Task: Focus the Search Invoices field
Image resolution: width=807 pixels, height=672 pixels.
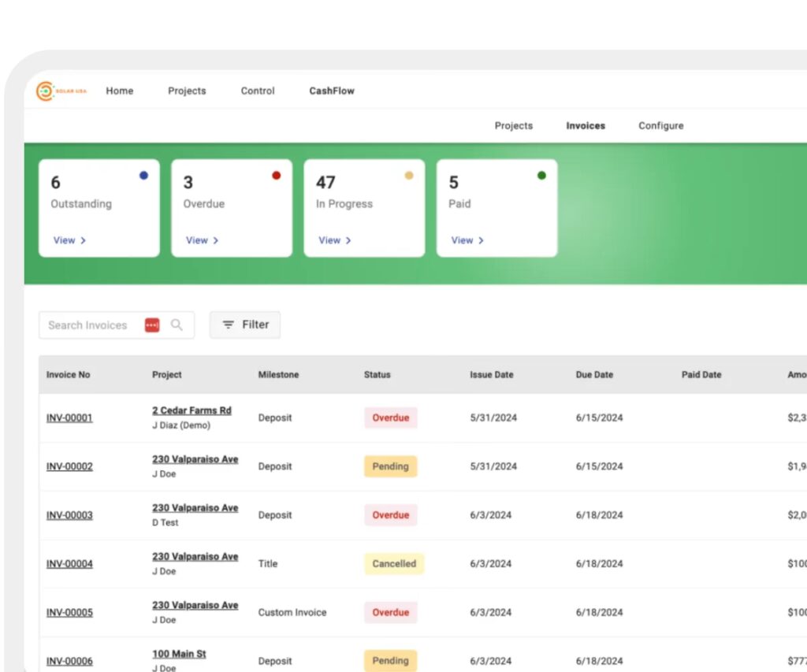Action: (x=88, y=325)
